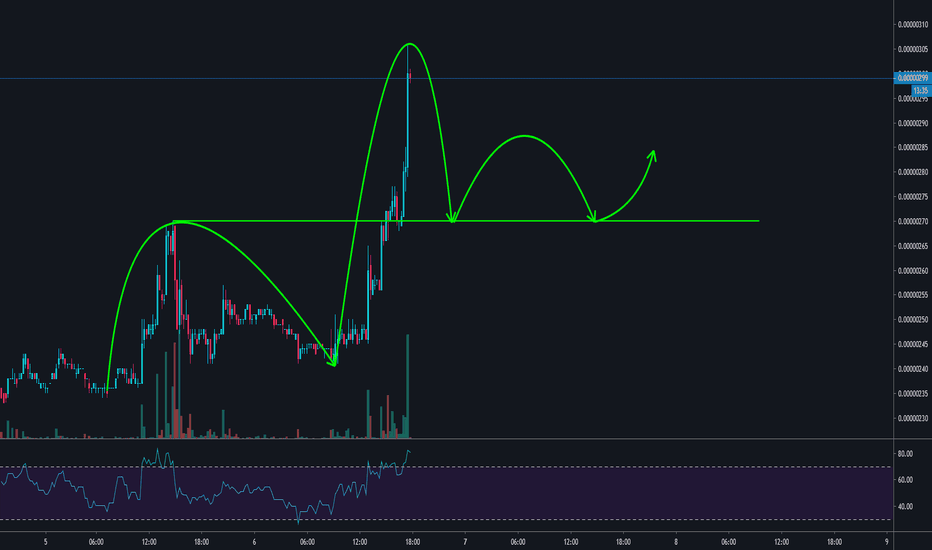Click the tallest volume bar near 18:00
Viewport: 932px width, 550px height.
tap(408, 386)
